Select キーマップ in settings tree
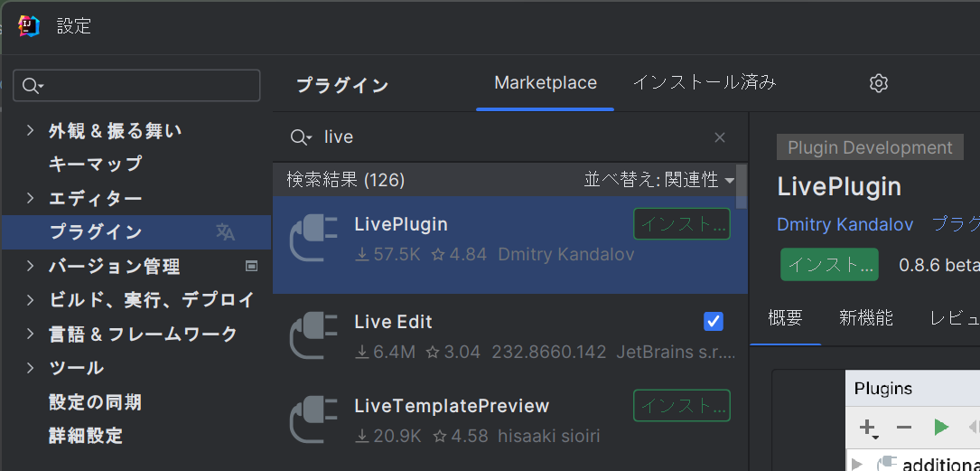The height and width of the screenshot is (471, 980). [95, 164]
